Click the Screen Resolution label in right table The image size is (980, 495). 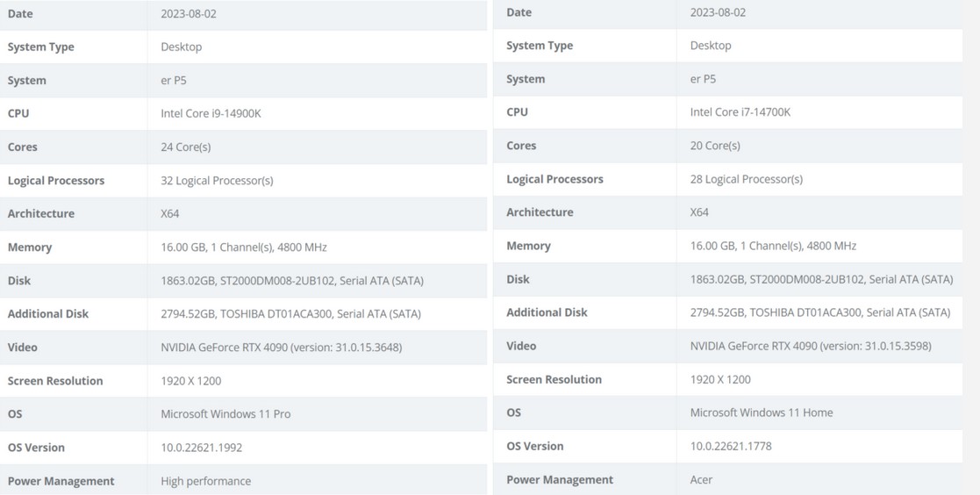[x=554, y=380]
